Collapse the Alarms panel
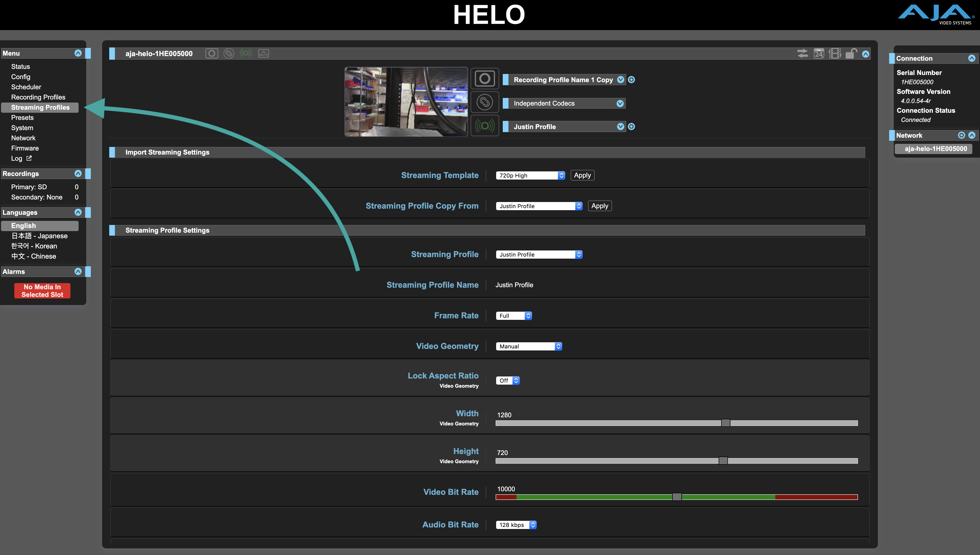Viewport: 980px width, 555px height. pyautogui.click(x=78, y=271)
